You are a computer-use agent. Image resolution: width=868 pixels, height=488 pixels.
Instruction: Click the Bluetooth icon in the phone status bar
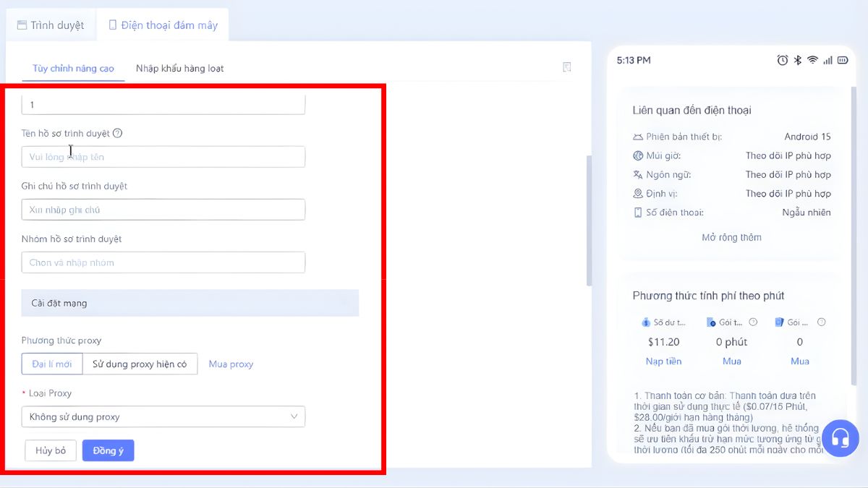pos(797,61)
